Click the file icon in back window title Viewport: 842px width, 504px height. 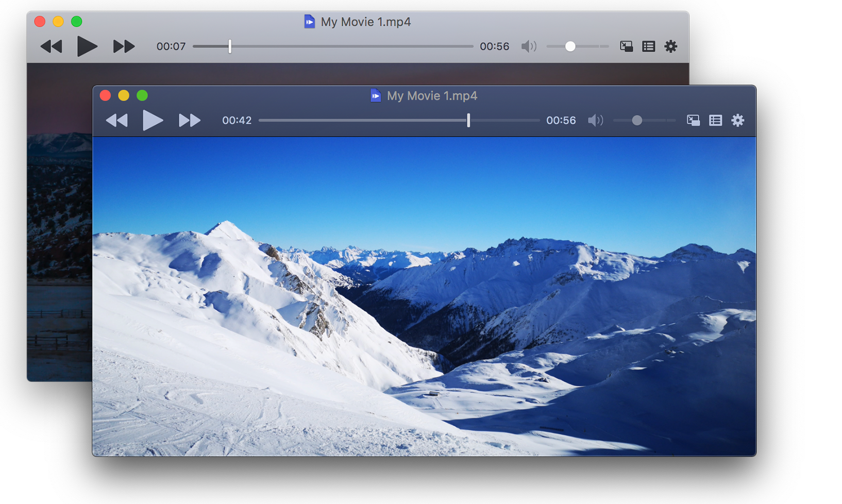[309, 22]
